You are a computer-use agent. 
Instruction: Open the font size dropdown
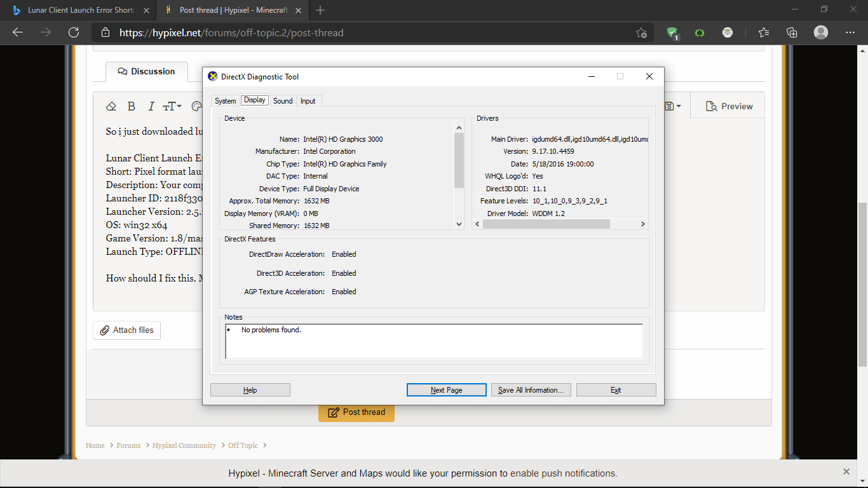pyautogui.click(x=172, y=106)
